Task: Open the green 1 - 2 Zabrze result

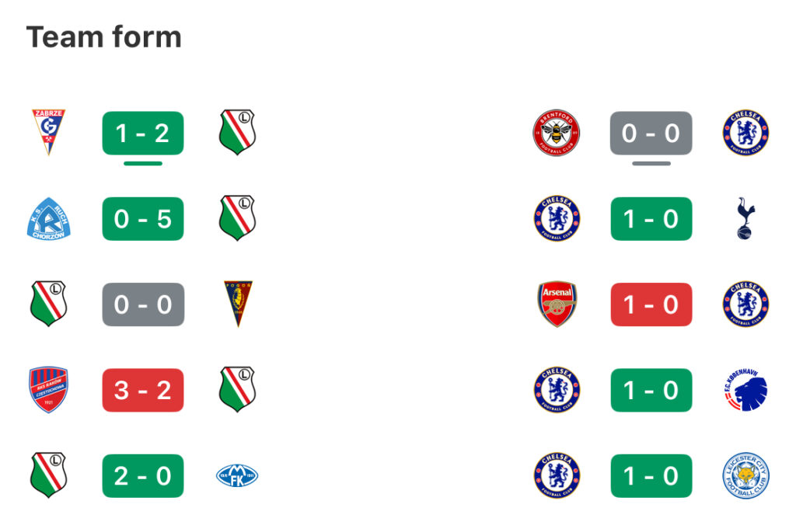Action: tap(143, 133)
